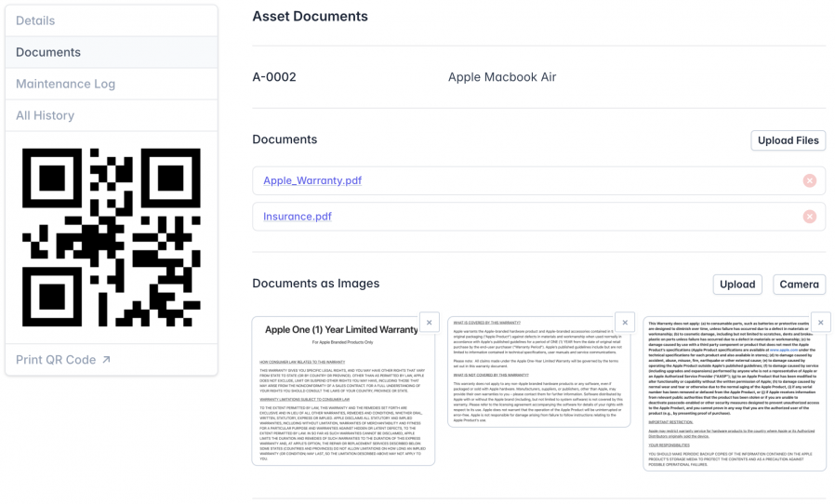The width and height of the screenshot is (835, 504).
Task: Open the All History tab
Action: coord(112,115)
